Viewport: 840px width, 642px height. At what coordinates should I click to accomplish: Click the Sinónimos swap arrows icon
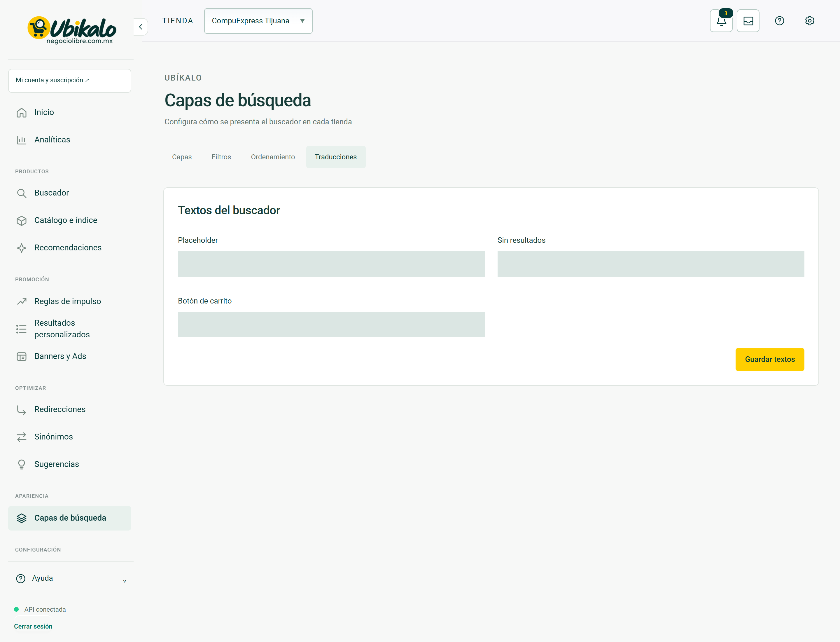(21, 437)
